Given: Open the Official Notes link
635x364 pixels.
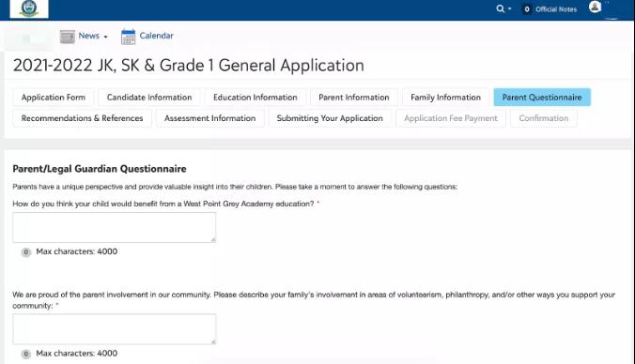Looking at the screenshot, I should (556, 9).
